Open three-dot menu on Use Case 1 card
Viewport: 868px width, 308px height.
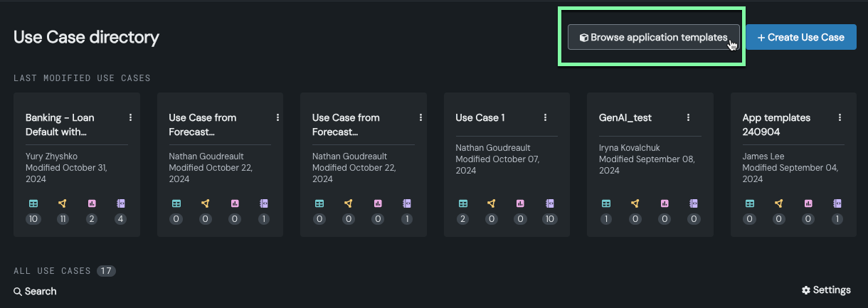(x=545, y=117)
